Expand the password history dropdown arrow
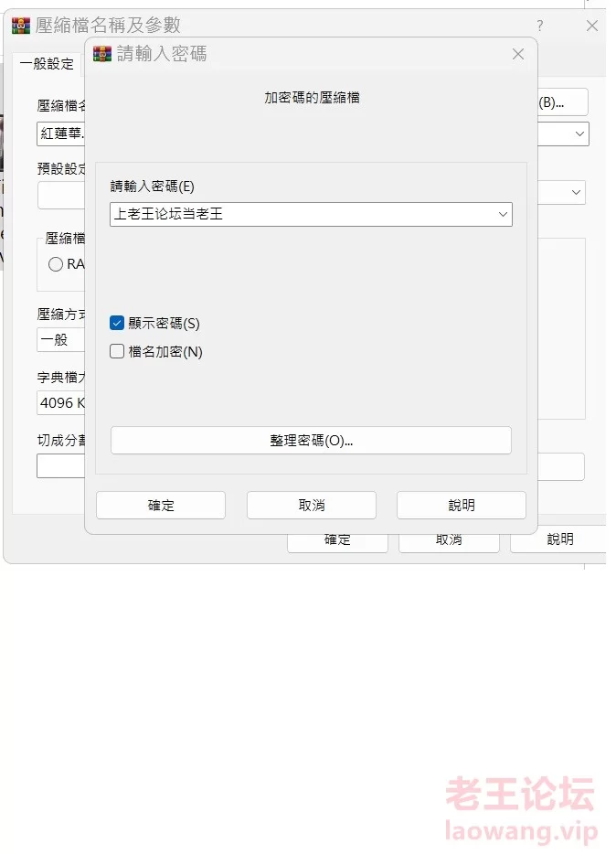The width and height of the screenshot is (616, 854). [x=503, y=214]
